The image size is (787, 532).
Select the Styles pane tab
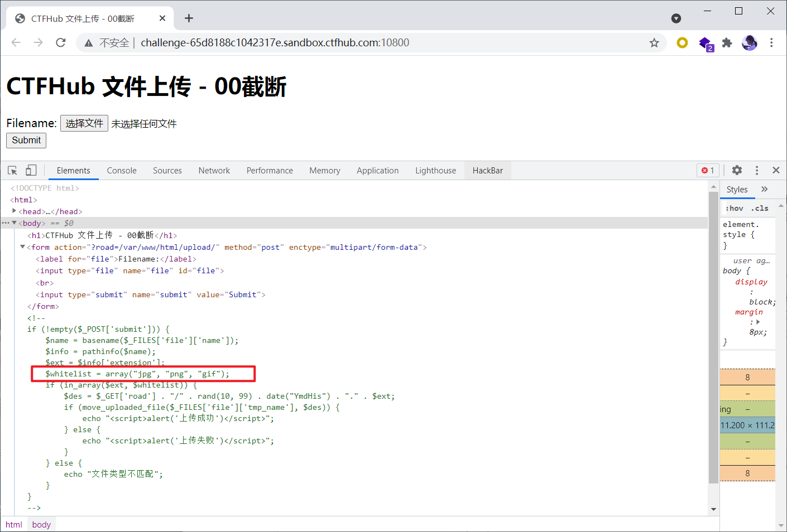click(737, 190)
